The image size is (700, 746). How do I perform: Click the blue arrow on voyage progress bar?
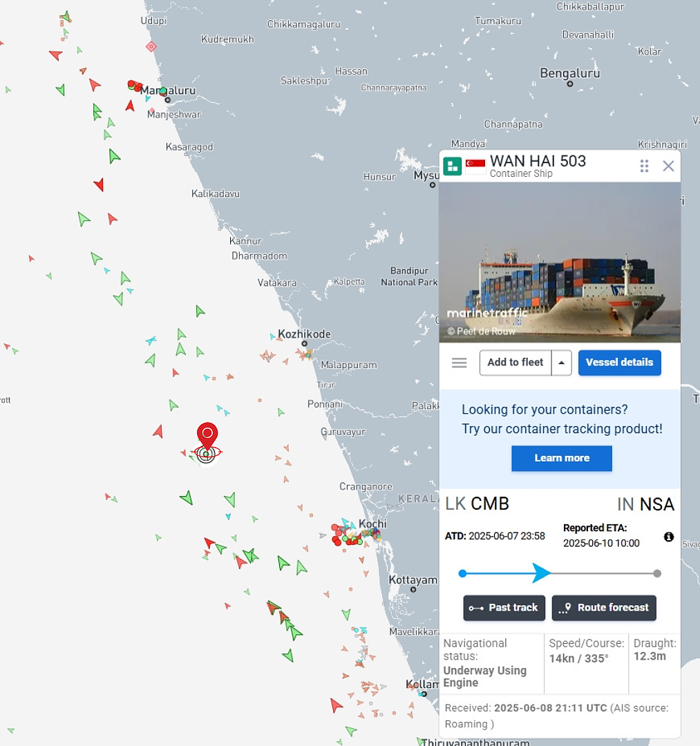click(x=541, y=573)
